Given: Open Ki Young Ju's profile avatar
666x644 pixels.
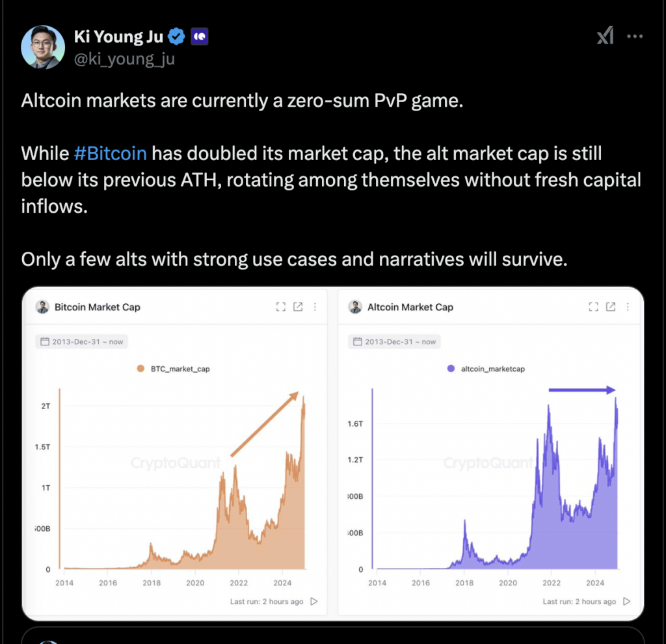Looking at the screenshot, I should click(43, 47).
